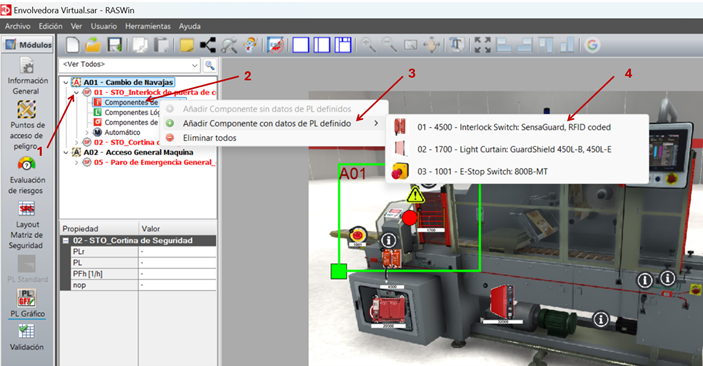This screenshot has width=703, height=366.
Task: Collapse the 01 - STO_Interlock node
Action: tap(76, 92)
